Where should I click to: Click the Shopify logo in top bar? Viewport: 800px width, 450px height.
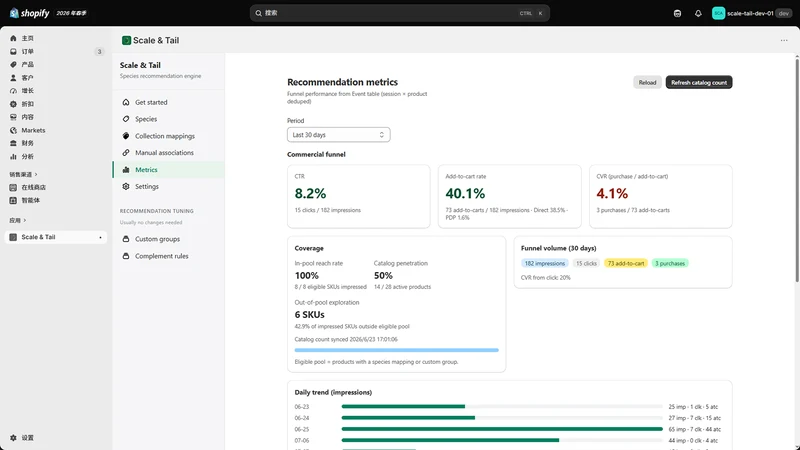tap(30, 13)
